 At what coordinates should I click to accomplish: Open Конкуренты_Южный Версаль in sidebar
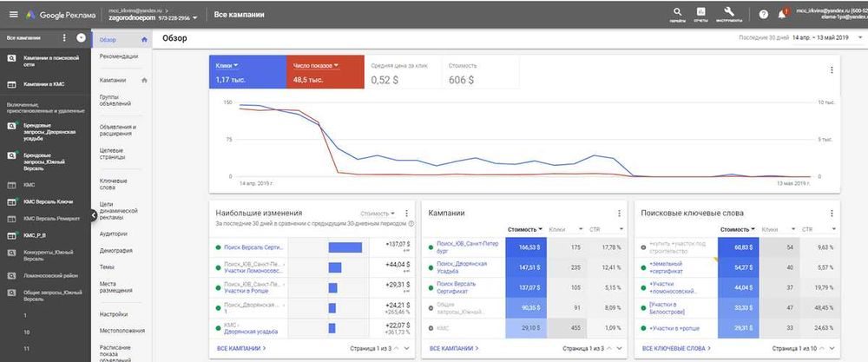point(49,255)
